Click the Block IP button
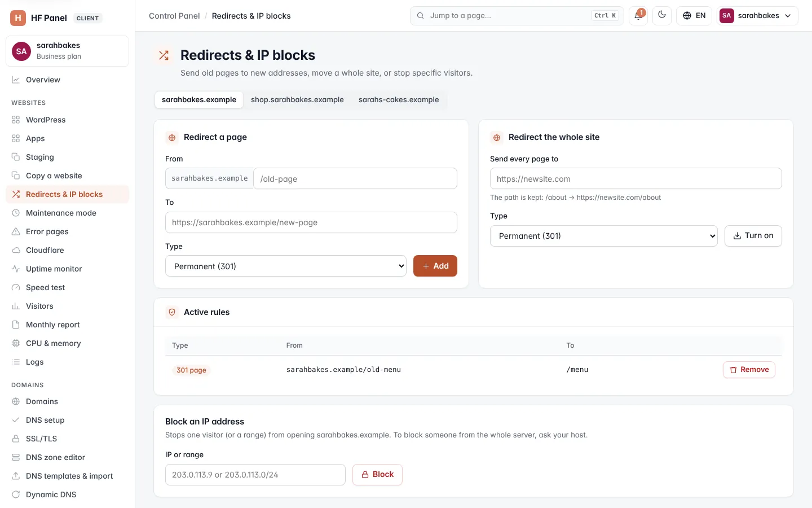This screenshot has width=812, height=508. pos(377,475)
